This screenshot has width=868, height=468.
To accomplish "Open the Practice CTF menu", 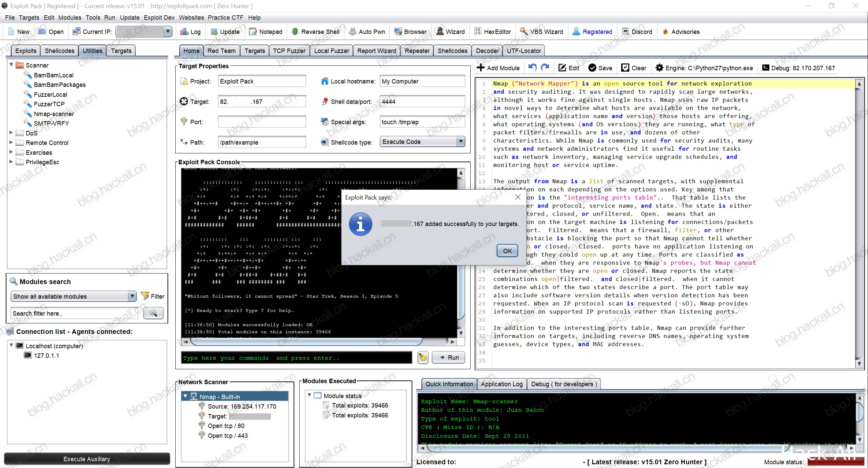I will point(225,18).
